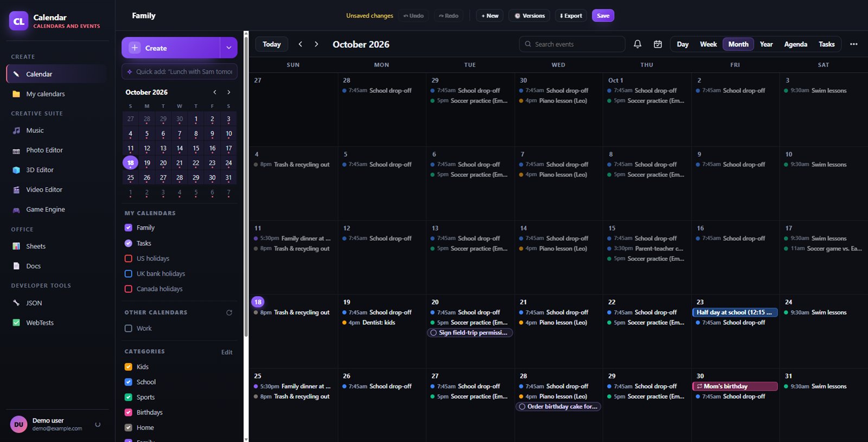This screenshot has height=442, width=868.
Task: Click the go-to-date calendar icon
Action: [x=658, y=44]
